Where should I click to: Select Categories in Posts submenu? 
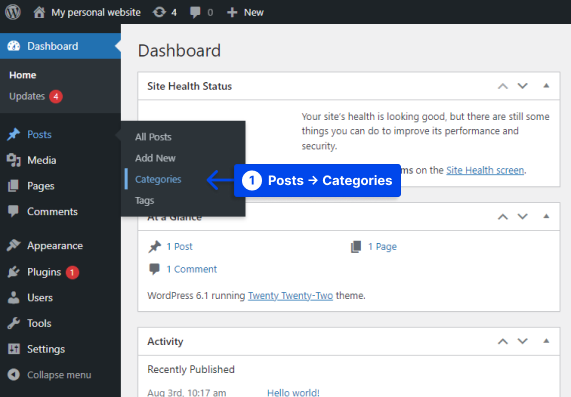point(158,179)
